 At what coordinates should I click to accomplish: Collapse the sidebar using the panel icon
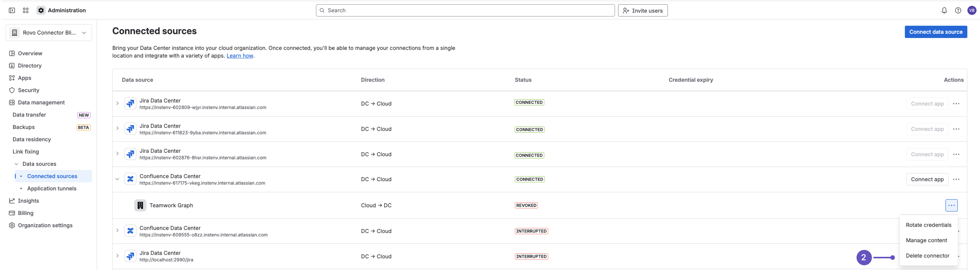[x=12, y=10]
